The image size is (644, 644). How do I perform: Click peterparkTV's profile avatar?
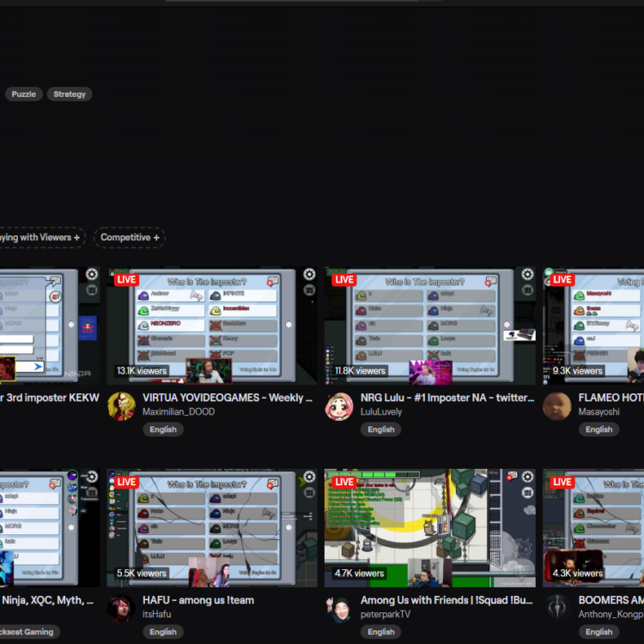pos(339,608)
